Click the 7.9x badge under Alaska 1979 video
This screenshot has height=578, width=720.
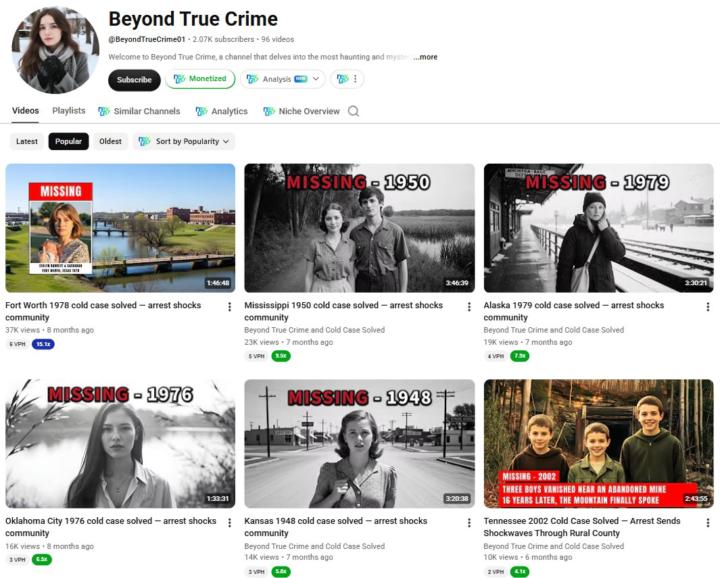click(520, 356)
